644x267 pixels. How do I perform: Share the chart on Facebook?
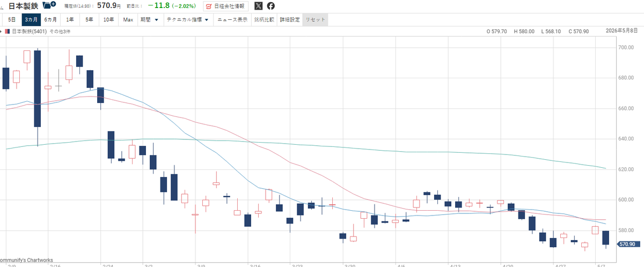pyautogui.click(x=271, y=6)
